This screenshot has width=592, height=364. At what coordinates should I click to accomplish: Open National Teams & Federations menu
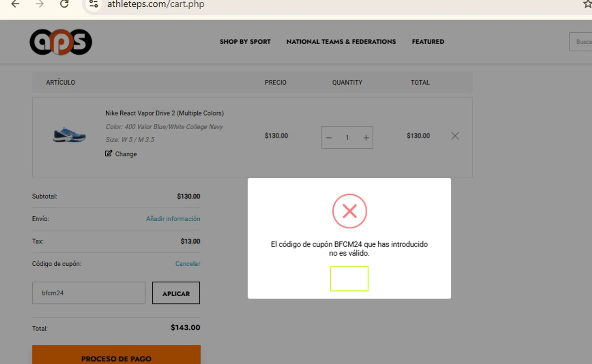(341, 41)
